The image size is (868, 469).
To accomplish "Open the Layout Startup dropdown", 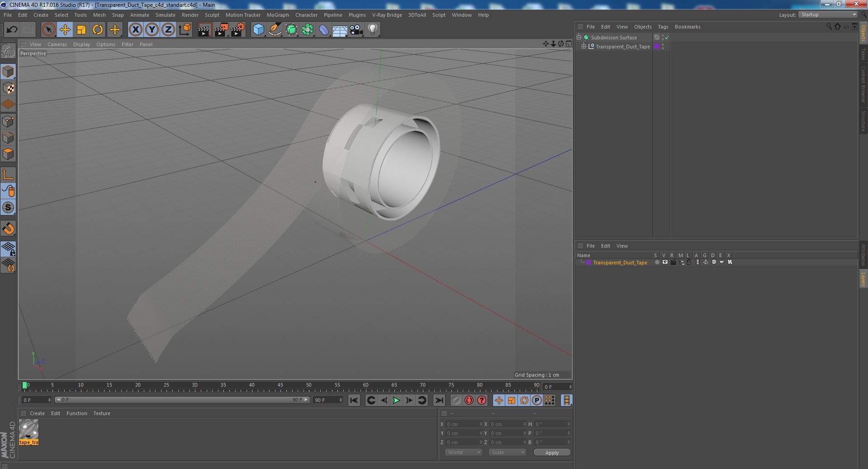I will pos(828,14).
